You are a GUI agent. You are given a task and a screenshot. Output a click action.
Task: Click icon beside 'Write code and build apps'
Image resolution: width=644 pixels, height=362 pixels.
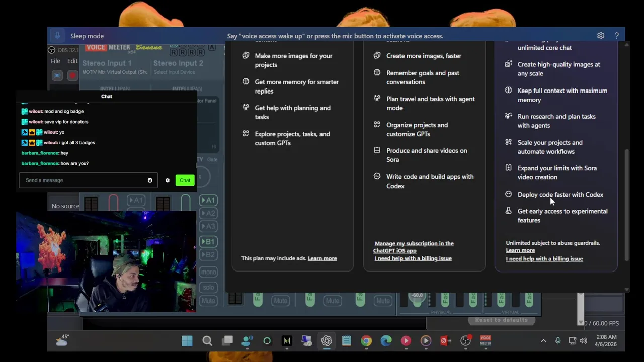point(377,176)
